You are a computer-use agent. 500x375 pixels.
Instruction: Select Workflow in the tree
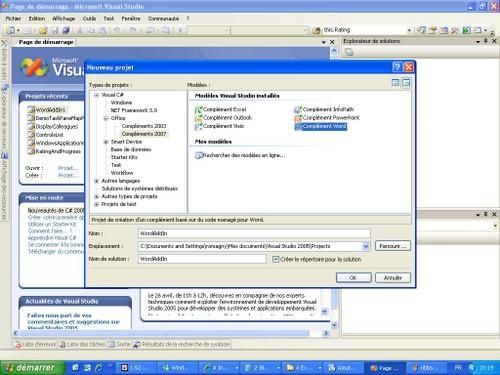(x=122, y=173)
